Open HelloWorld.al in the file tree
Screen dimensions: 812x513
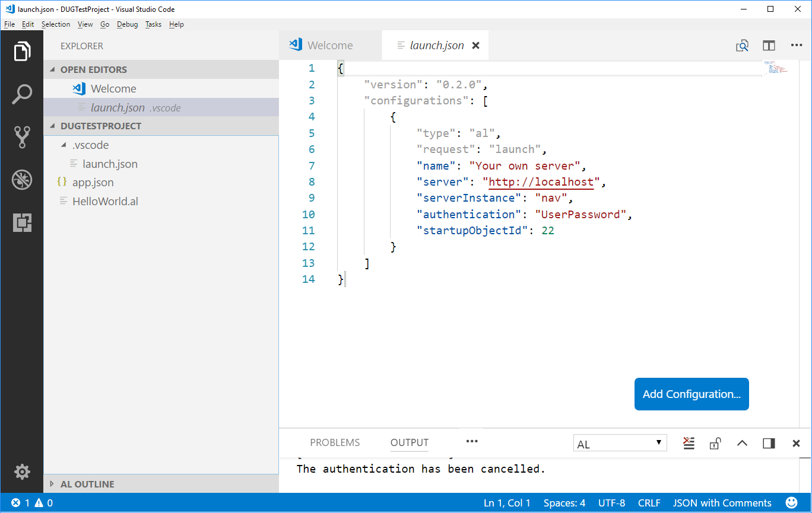coord(161,201)
